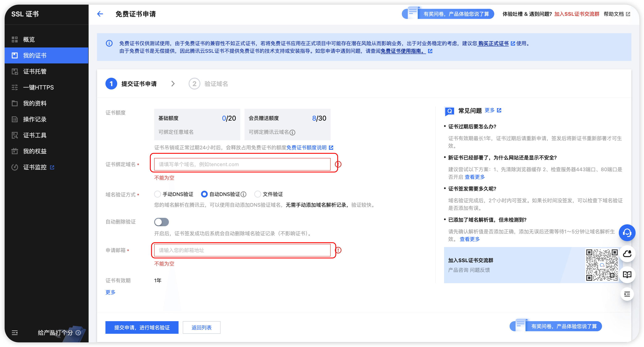Screen dimensions: 644x347
Task: Select 文件验证 radio option
Action: [x=258, y=194]
